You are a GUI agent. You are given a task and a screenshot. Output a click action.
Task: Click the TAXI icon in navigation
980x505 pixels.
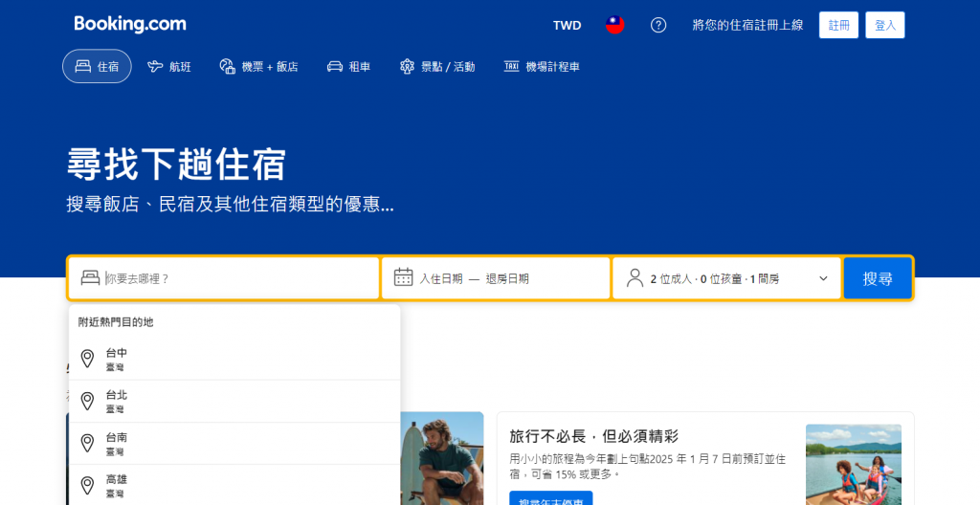pos(511,66)
